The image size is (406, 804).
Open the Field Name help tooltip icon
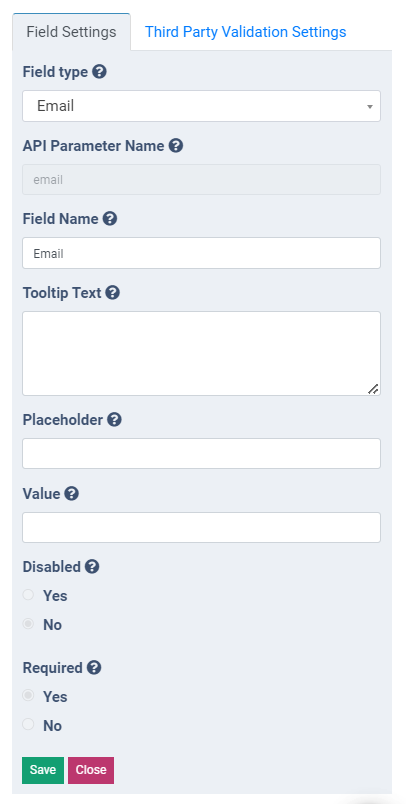pos(110,219)
